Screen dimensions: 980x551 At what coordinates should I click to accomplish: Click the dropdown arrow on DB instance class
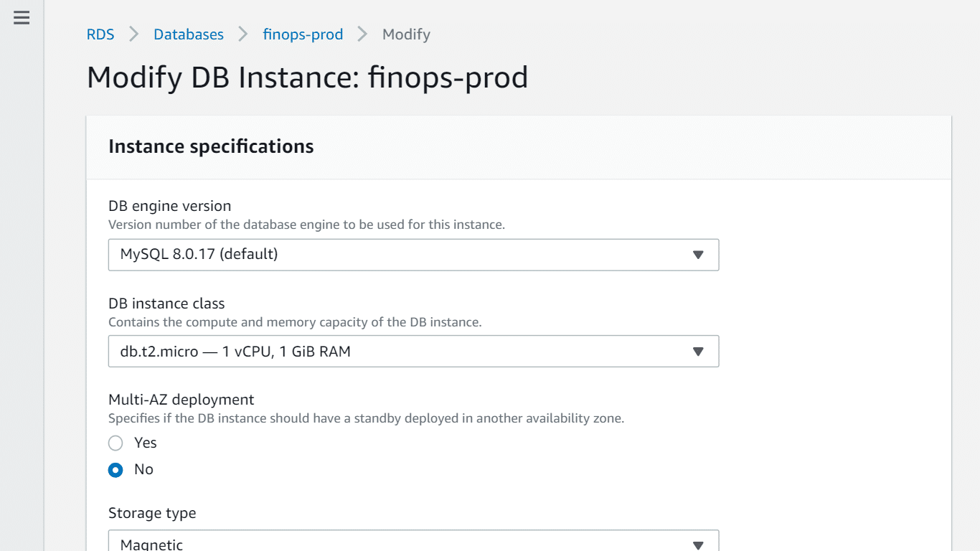697,351
